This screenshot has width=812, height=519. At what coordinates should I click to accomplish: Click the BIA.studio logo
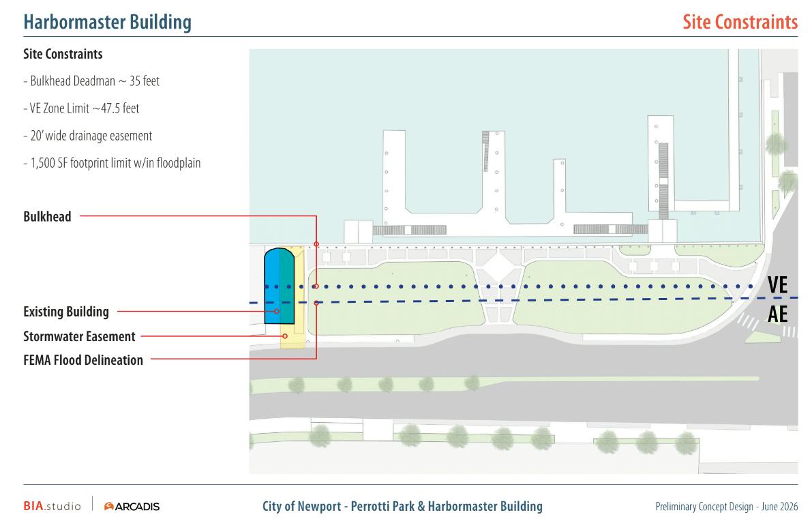pyautogui.click(x=52, y=506)
